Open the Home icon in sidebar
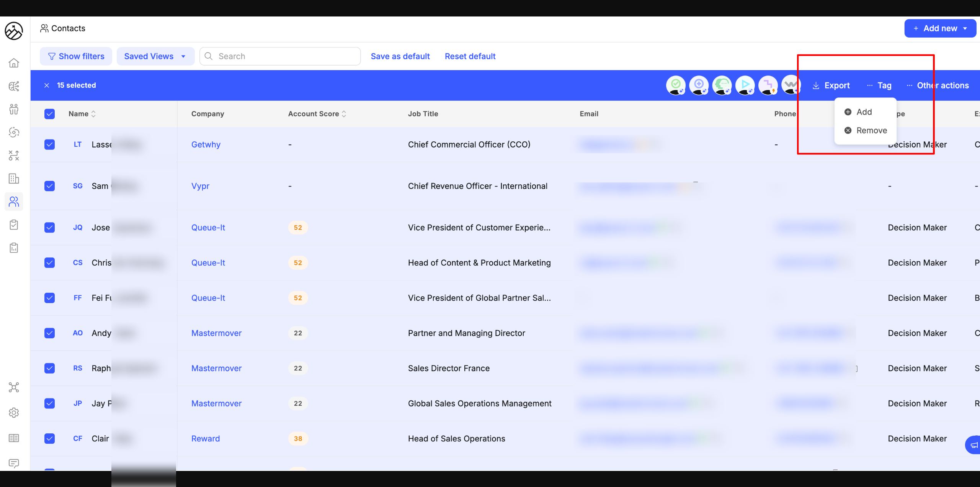 click(x=14, y=63)
